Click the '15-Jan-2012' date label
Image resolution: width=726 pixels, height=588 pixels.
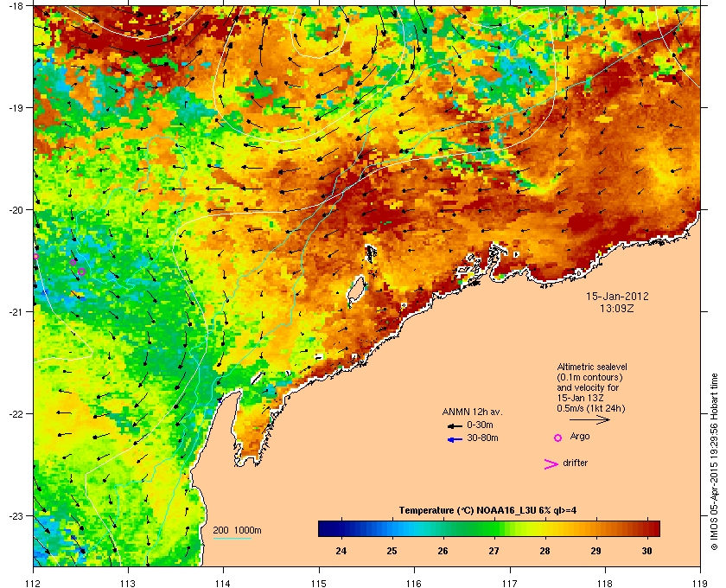(x=617, y=296)
